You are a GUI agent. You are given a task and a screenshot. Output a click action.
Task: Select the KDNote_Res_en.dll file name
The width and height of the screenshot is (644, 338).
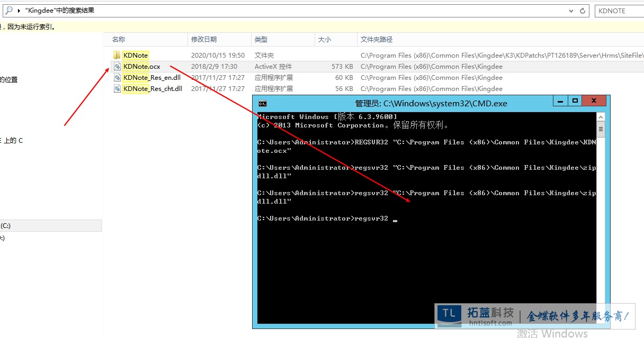coord(151,78)
